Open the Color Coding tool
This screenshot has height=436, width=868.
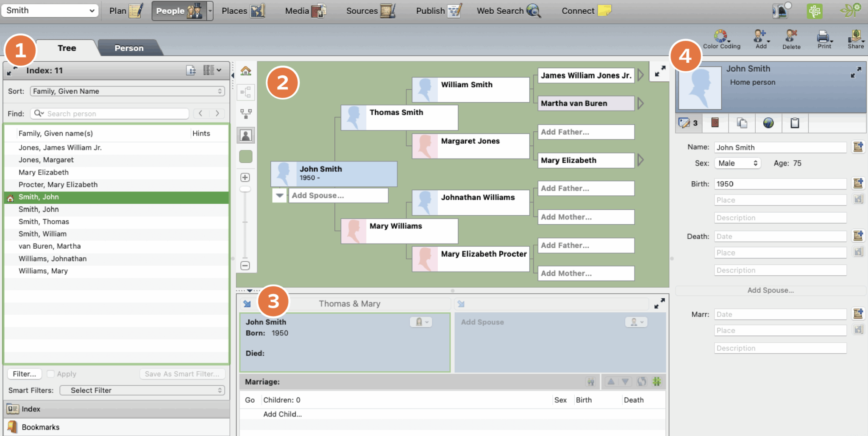pyautogui.click(x=721, y=39)
